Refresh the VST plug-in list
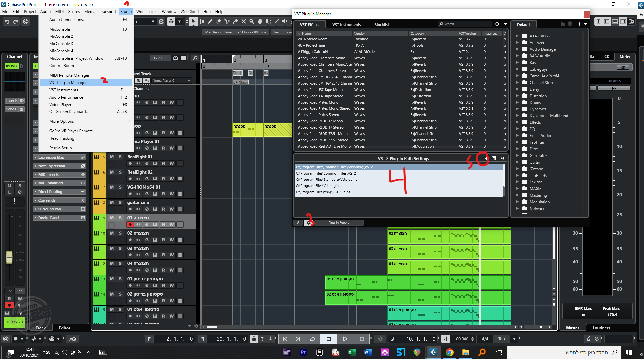This screenshot has width=644, height=359. pyautogui.click(x=497, y=24)
